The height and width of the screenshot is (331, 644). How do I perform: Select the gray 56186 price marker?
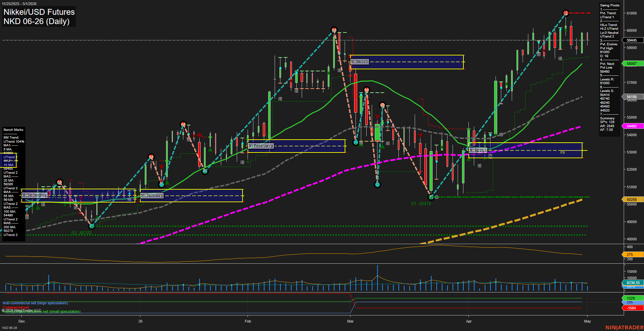click(632, 97)
